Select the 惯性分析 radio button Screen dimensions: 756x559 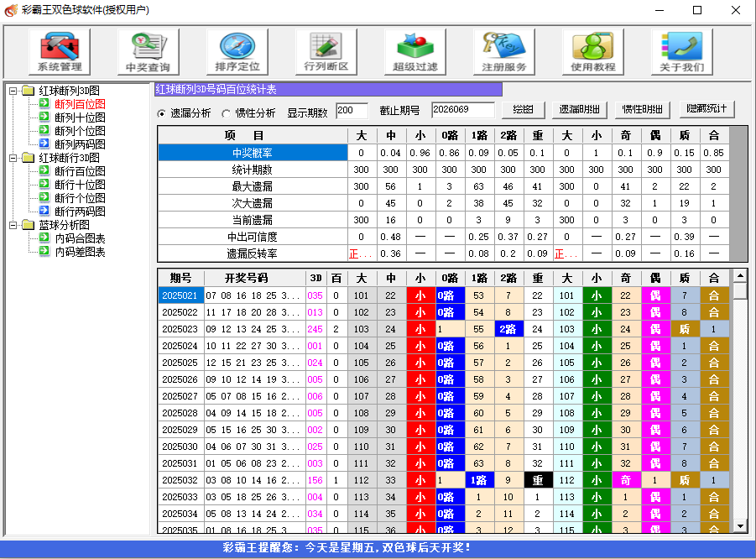pyautogui.click(x=226, y=113)
